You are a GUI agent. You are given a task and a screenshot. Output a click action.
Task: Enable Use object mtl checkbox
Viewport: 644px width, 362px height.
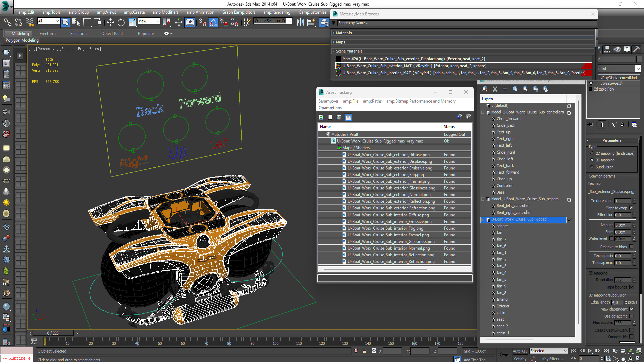[x=631, y=316]
